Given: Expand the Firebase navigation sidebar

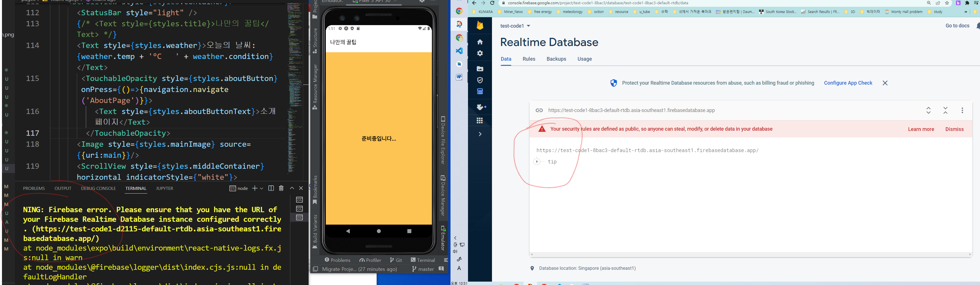Looking at the screenshot, I should [x=480, y=134].
